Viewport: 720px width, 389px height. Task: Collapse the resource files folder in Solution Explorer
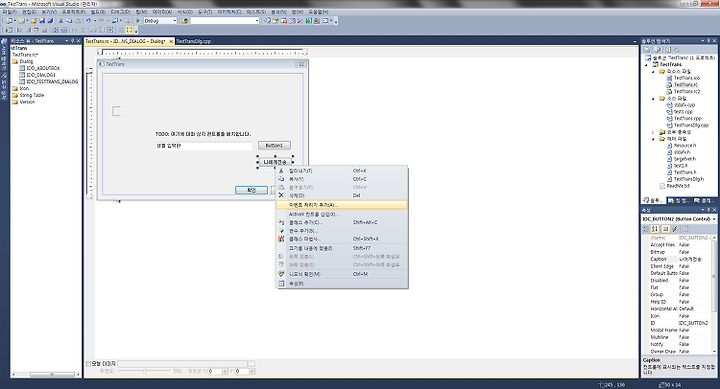(x=653, y=72)
